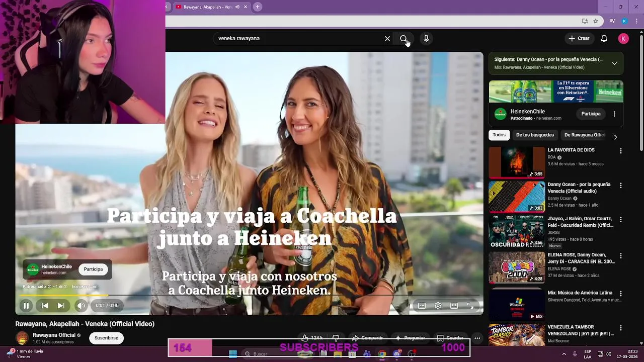Open options for the VENEZUELA TAMBOR video
The height and width of the screenshot is (362, 644).
click(620, 328)
